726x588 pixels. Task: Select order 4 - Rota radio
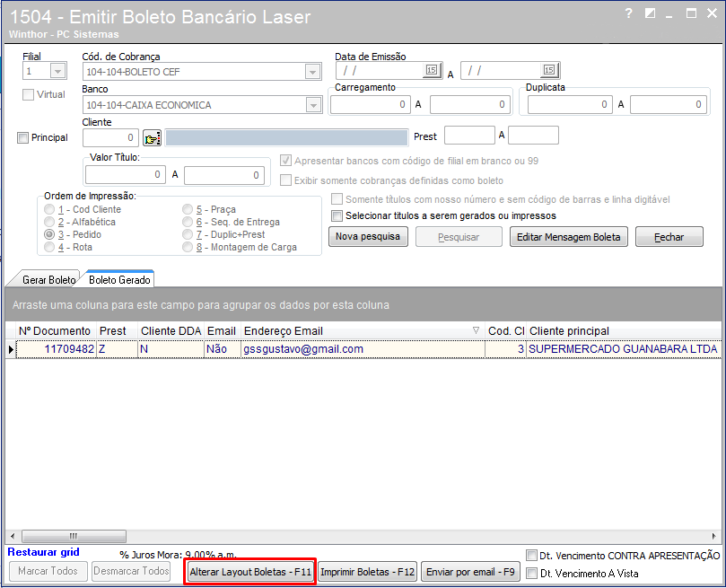click(49, 247)
